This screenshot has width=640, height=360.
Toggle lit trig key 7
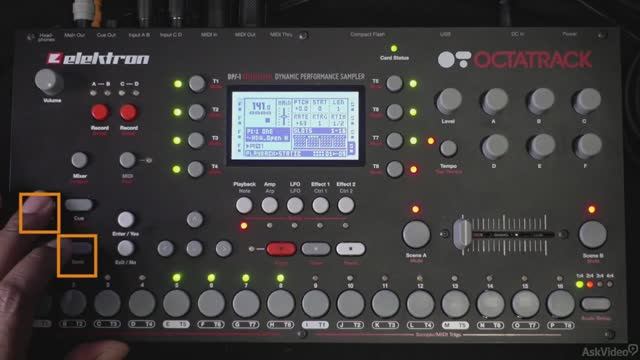click(x=246, y=303)
